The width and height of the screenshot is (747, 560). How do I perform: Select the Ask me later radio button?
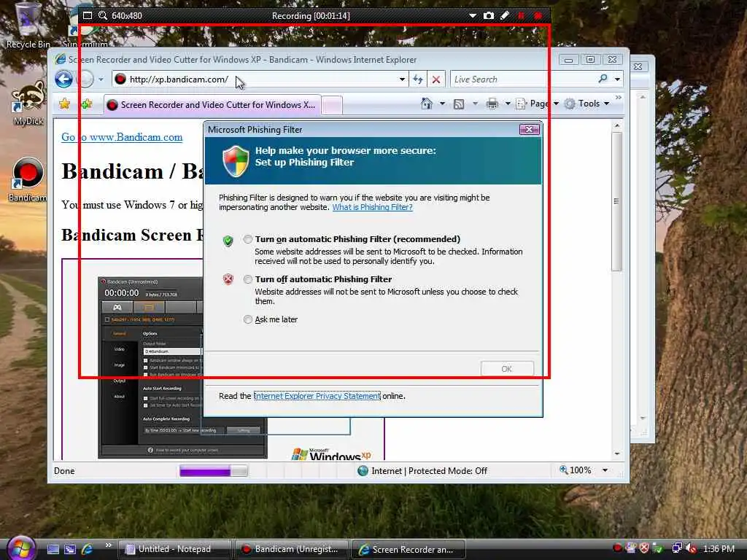click(248, 319)
